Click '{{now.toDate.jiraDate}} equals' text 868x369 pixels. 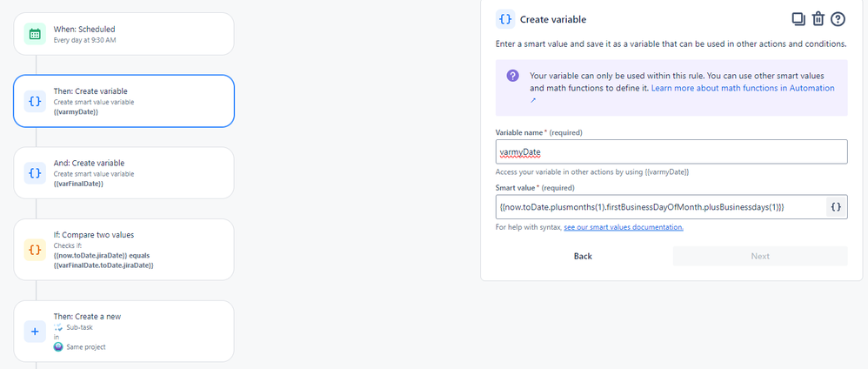tap(102, 255)
